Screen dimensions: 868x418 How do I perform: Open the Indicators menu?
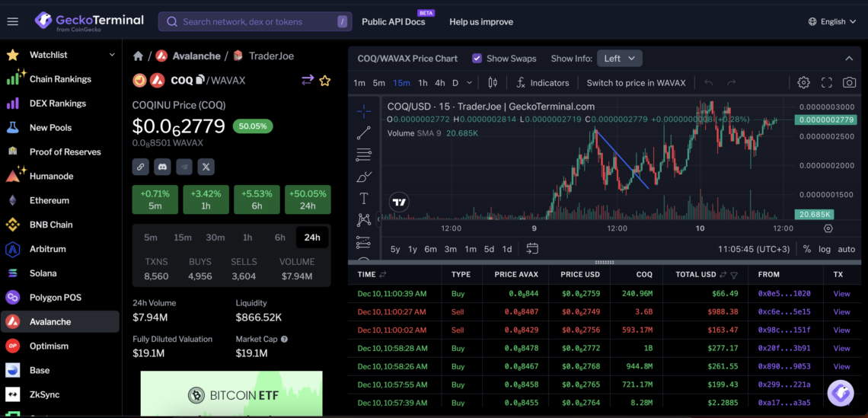(x=542, y=82)
